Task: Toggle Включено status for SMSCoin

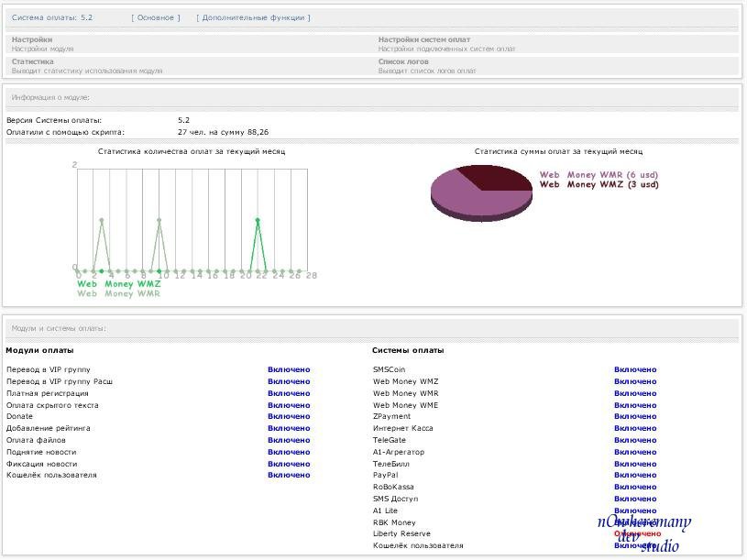Action: tap(635, 369)
